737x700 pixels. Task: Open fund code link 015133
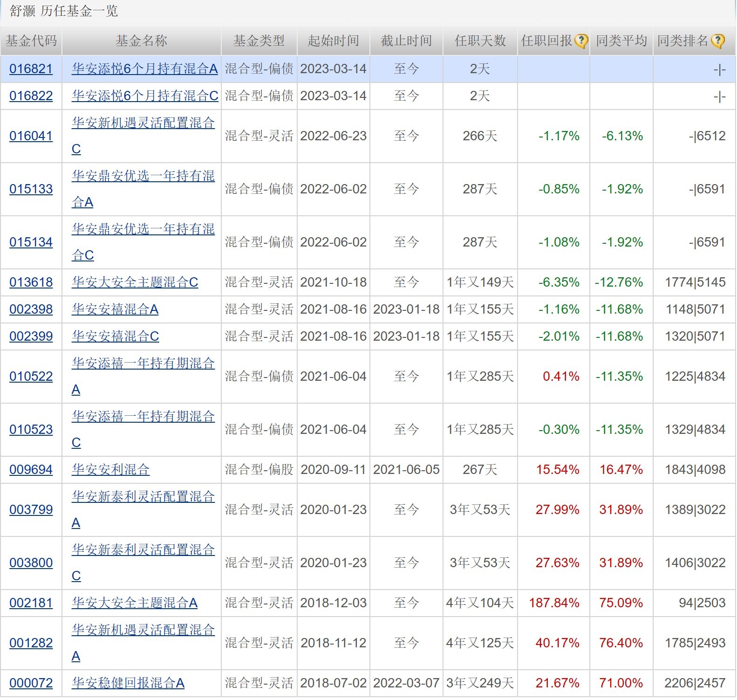(x=31, y=189)
